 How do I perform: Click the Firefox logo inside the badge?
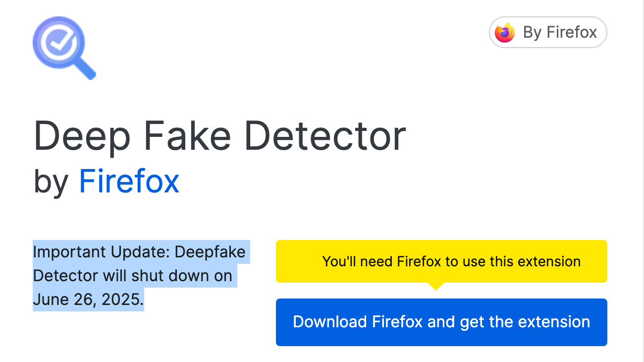504,32
